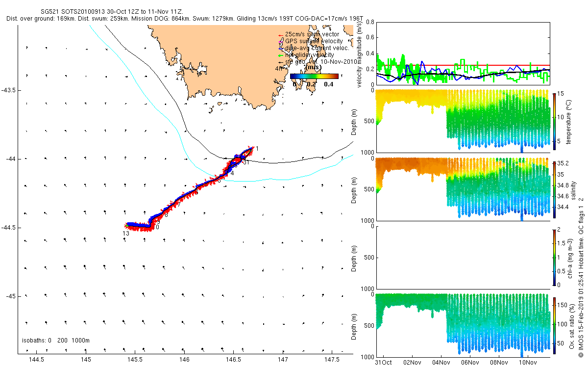Click the 150 oxygen colorbar tick
The height and width of the screenshot is (368, 588).
pos(563,305)
